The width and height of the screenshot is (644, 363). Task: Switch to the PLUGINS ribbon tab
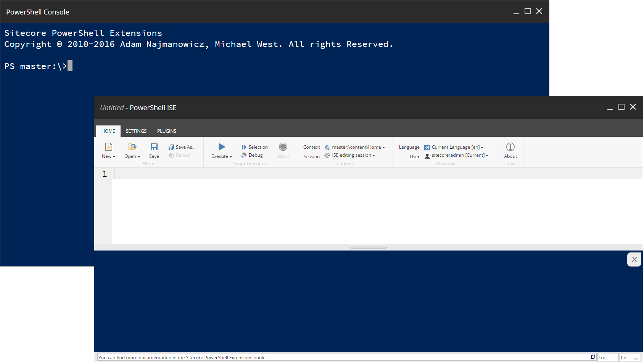(x=167, y=131)
